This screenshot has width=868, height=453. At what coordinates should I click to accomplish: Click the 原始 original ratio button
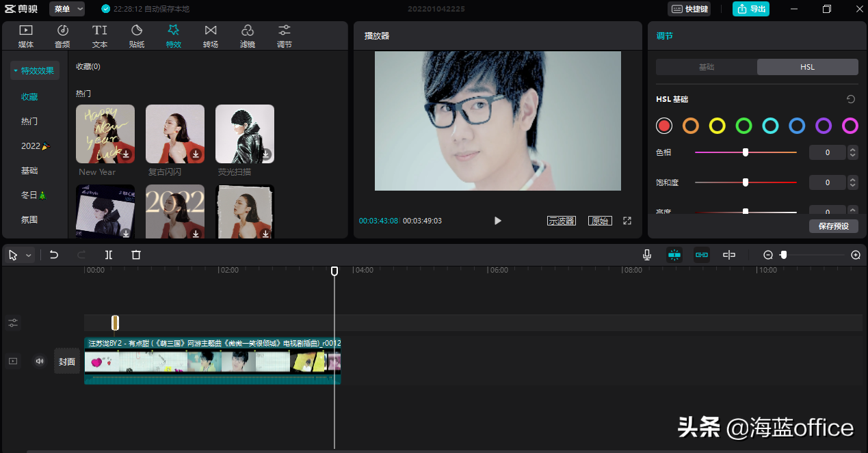tap(600, 221)
